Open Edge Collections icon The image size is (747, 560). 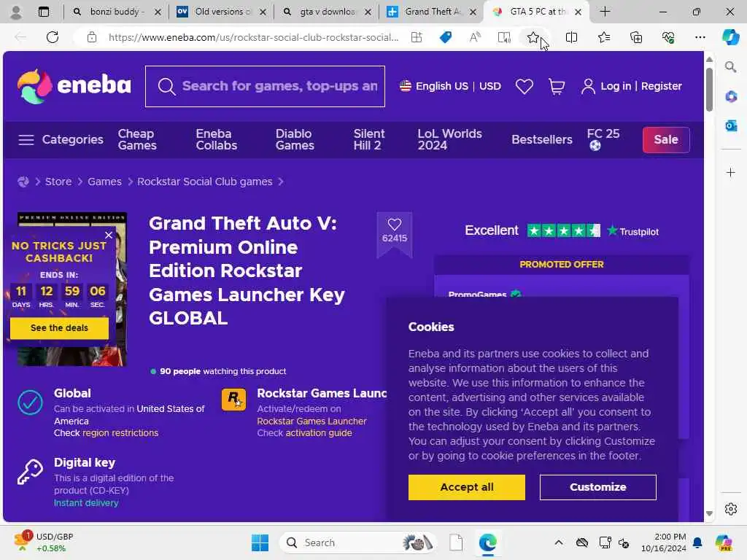[x=636, y=37]
